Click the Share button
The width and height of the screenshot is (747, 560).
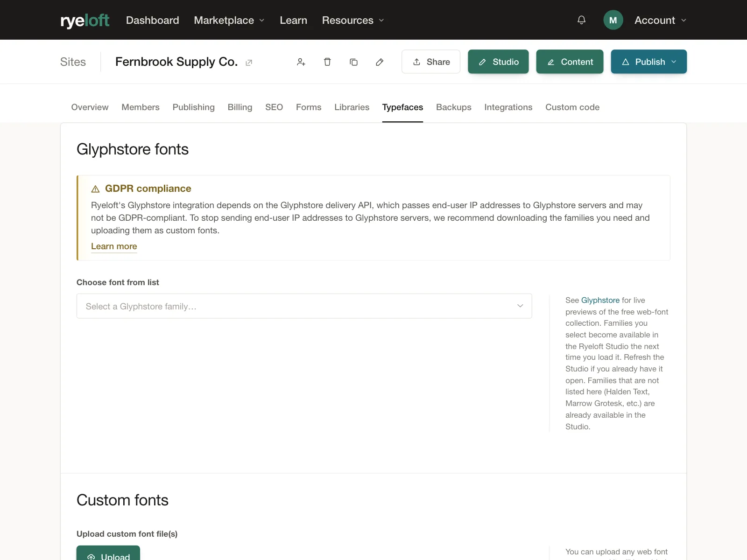point(431,62)
